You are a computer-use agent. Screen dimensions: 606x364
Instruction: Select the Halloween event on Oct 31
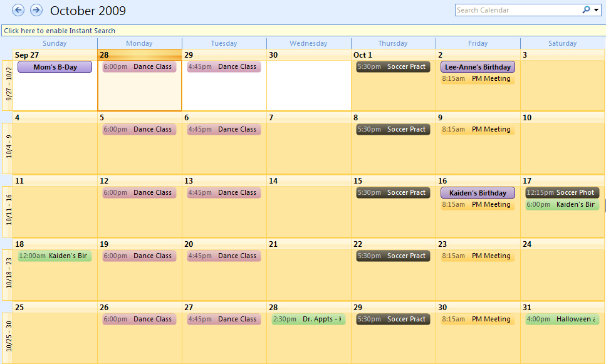click(x=562, y=319)
